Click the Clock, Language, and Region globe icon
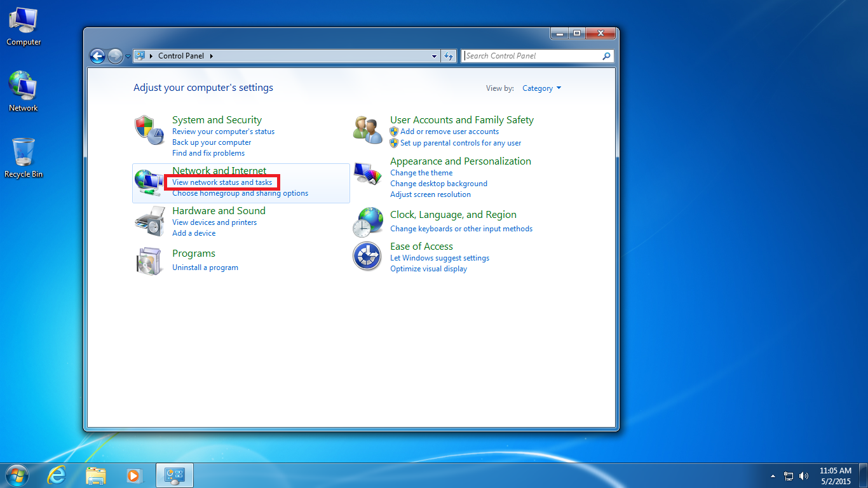Image resolution: width=868 pixels, height=488 pixels. click(x=368, y=222)
